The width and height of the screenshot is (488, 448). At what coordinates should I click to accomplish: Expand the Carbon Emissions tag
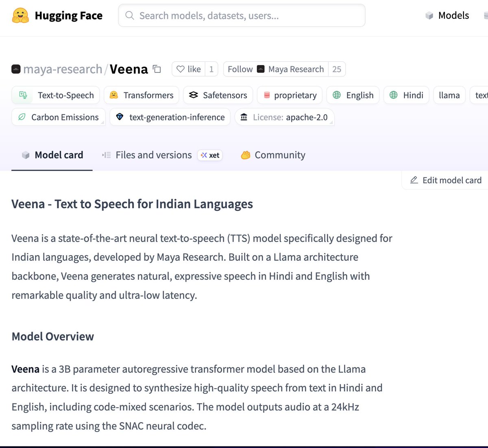tap(59, 117)
